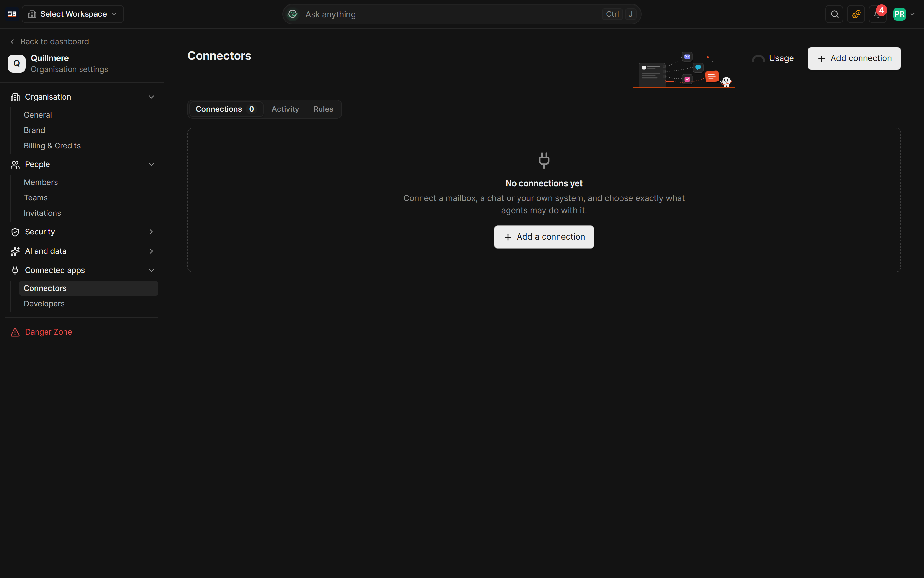Open Danger Zone
This screenshot has width=924, height=578.
(x=48, y=332)
